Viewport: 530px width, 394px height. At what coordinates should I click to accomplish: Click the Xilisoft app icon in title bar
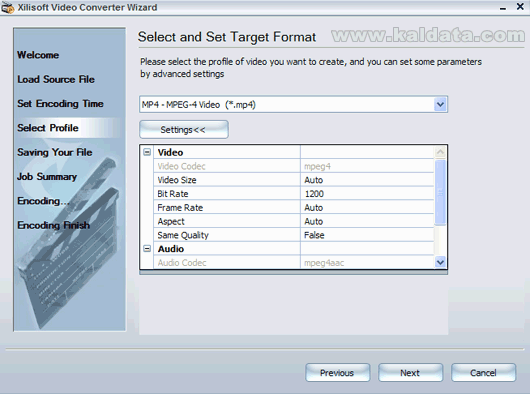pyautogui.click(x=7, y=7)
